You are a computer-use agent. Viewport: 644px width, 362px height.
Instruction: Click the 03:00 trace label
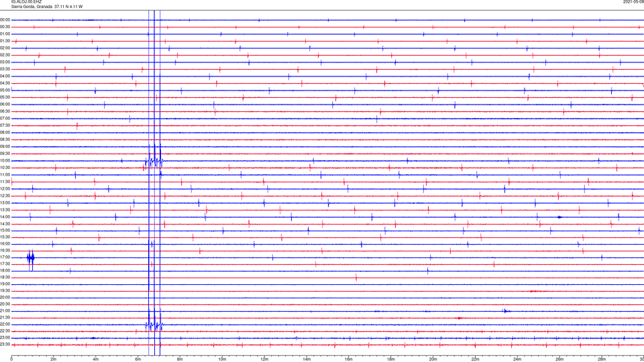(5, 62)
